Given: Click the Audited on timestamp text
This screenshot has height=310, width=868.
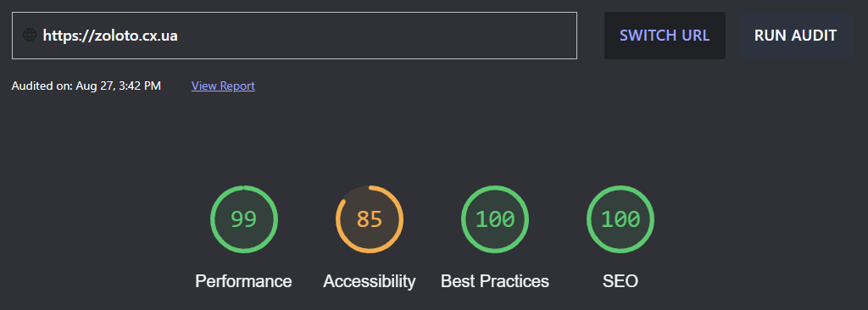Looking at the screenshot, I should [86, 86].
